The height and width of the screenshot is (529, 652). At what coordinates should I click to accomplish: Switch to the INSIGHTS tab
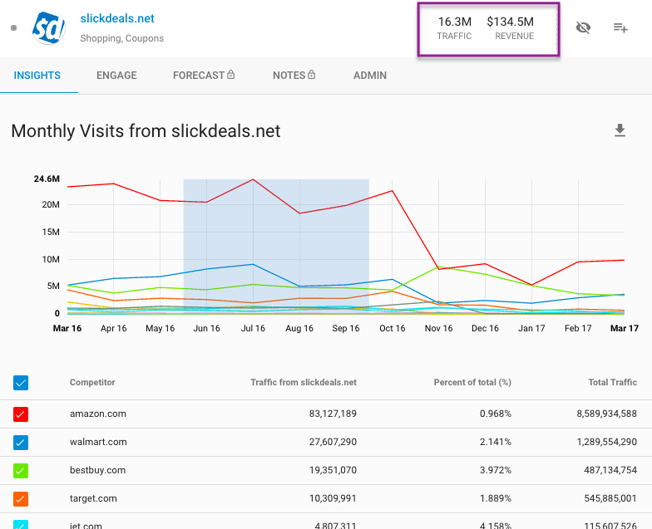(x=37, y=75)
